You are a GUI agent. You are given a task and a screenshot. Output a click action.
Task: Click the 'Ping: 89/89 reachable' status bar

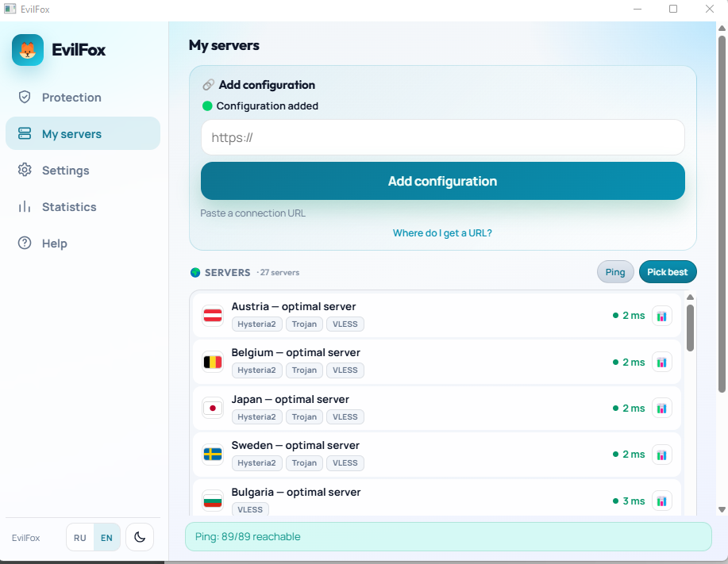pyautogui.click(x=448, y=537)
